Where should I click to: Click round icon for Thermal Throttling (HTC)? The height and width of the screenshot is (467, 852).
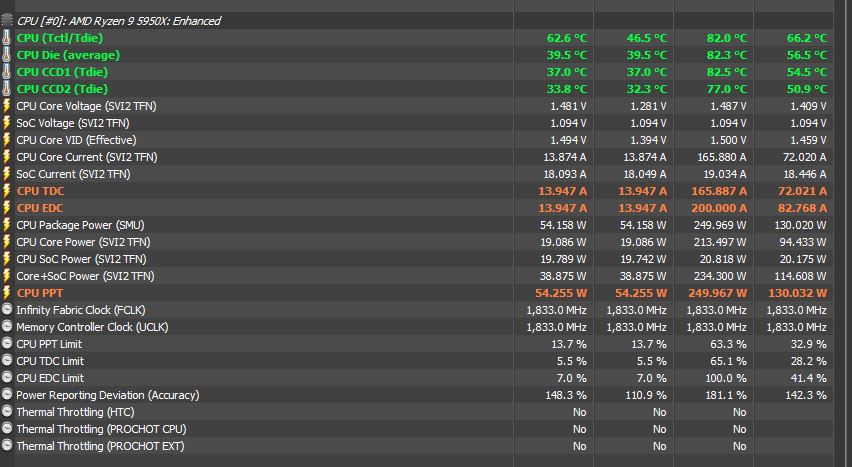[7, 412]
